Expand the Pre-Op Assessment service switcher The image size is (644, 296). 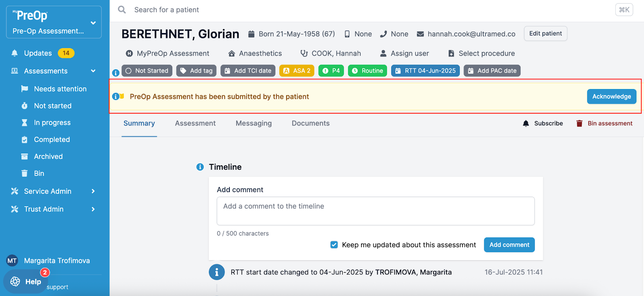coord(93,23)
